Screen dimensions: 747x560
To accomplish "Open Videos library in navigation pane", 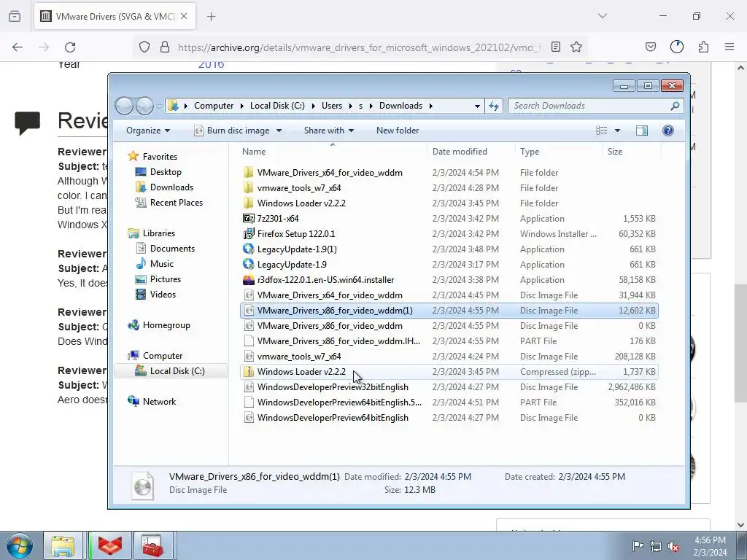I will 163,295.
